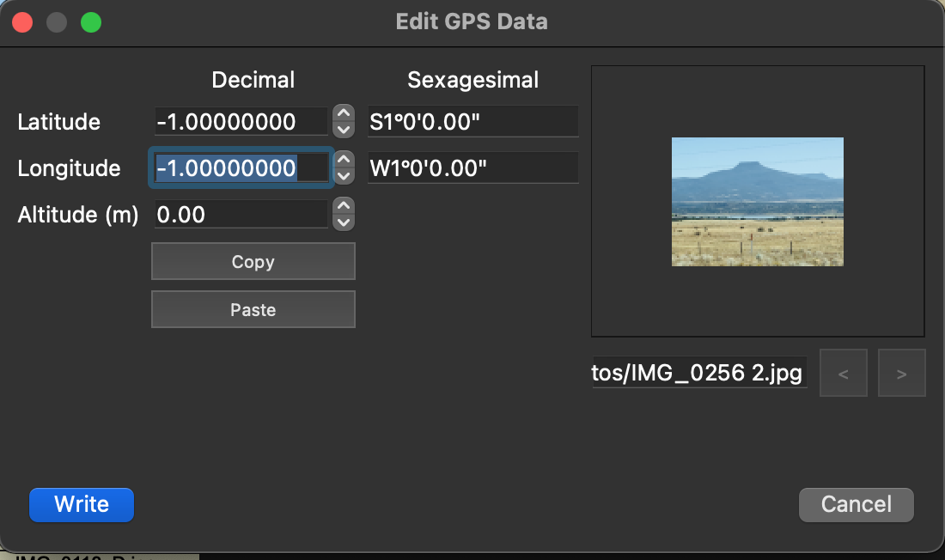Raise Altitude using the up stepper arrow
945x560 pixels.
coord(344,206)
